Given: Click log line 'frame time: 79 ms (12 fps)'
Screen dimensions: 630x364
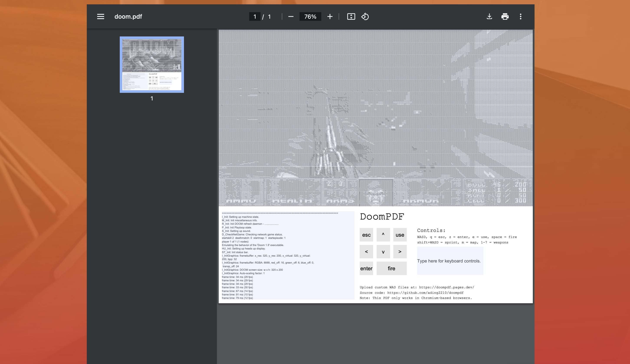Looking at the screenshot, I should click(237, 298).
